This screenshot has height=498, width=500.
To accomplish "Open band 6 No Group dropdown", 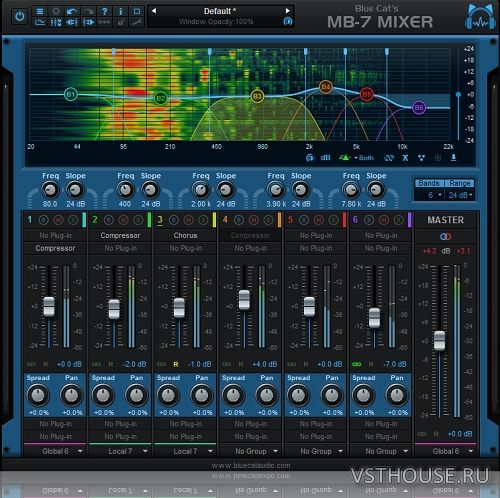I will click(x=381, y=451).
